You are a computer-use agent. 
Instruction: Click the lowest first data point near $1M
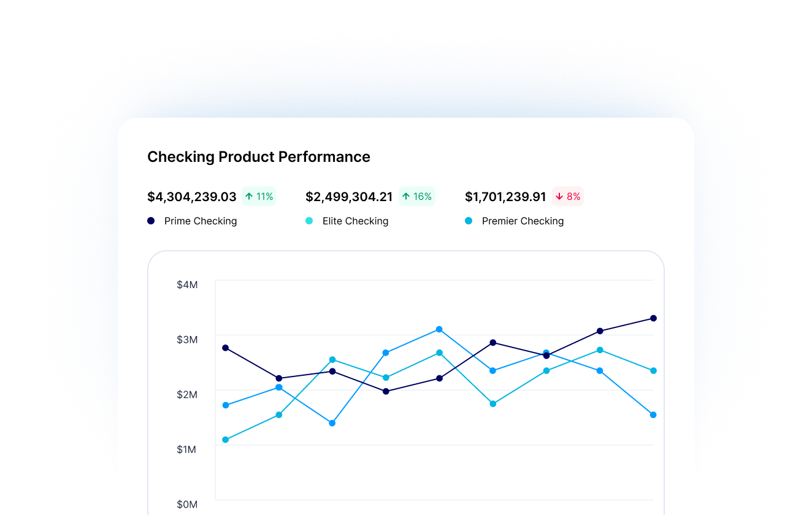(226, 440)
